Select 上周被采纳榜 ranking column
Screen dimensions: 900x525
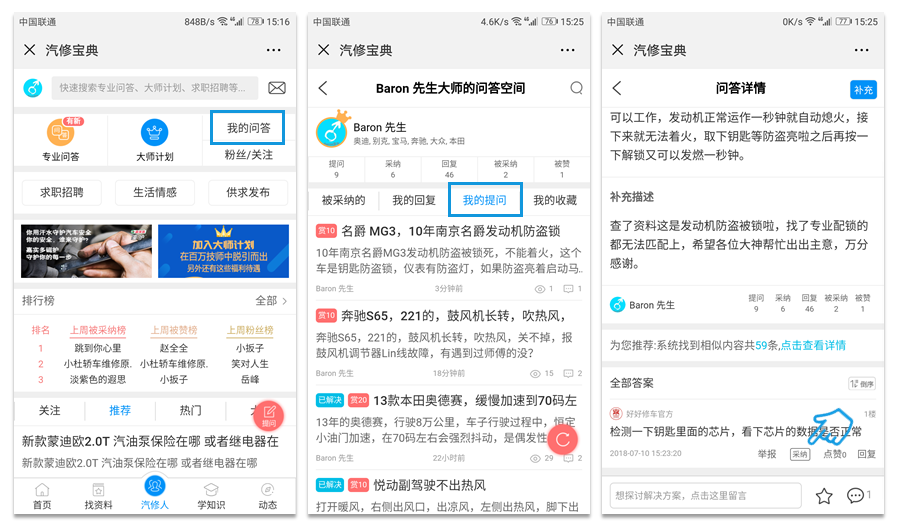tap(98, 330)
